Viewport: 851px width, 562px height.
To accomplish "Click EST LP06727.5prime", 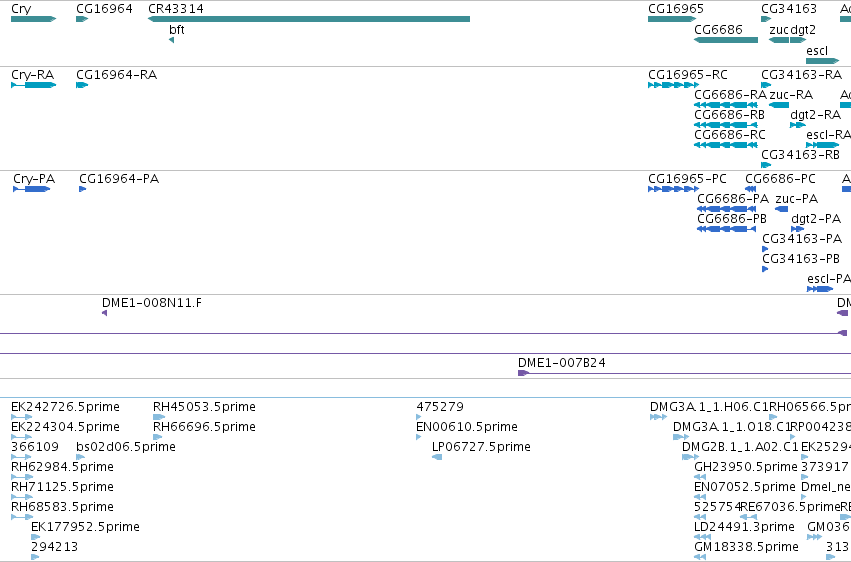I will tap(481, 447).
